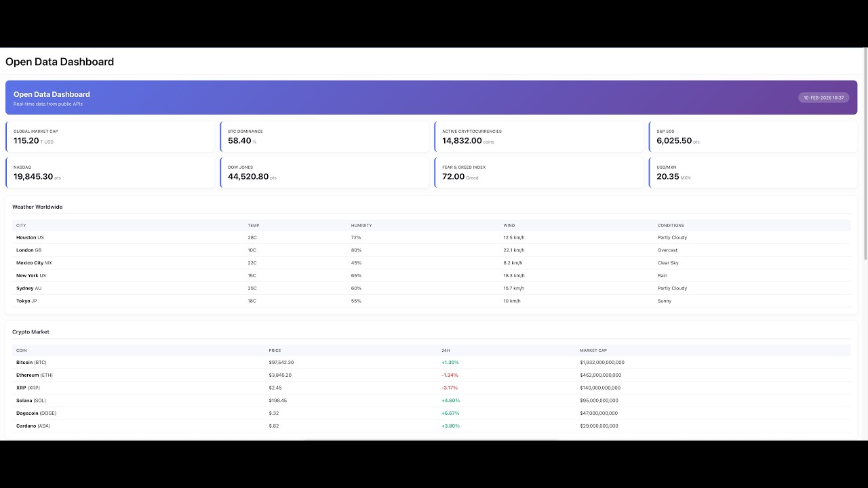Click the $1,932,000,000,000 market cap

[602, 363]
